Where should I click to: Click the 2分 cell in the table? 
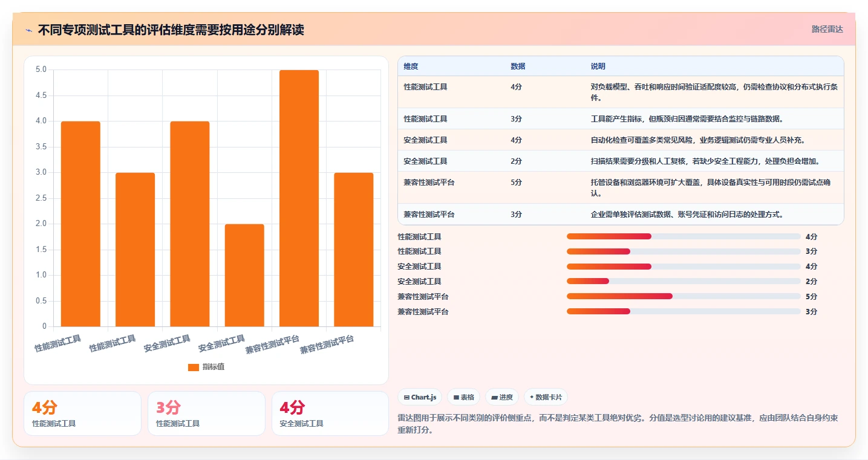pos(516,161)
